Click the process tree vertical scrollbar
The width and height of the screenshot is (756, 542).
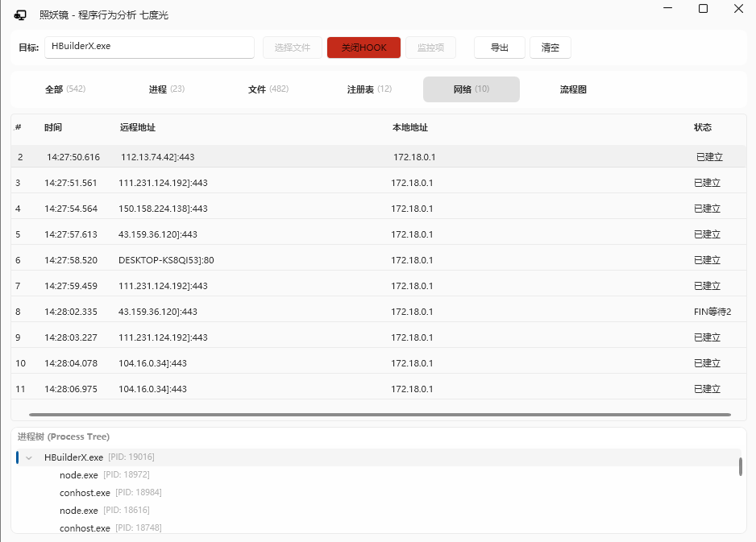click(x=740, y=466)
